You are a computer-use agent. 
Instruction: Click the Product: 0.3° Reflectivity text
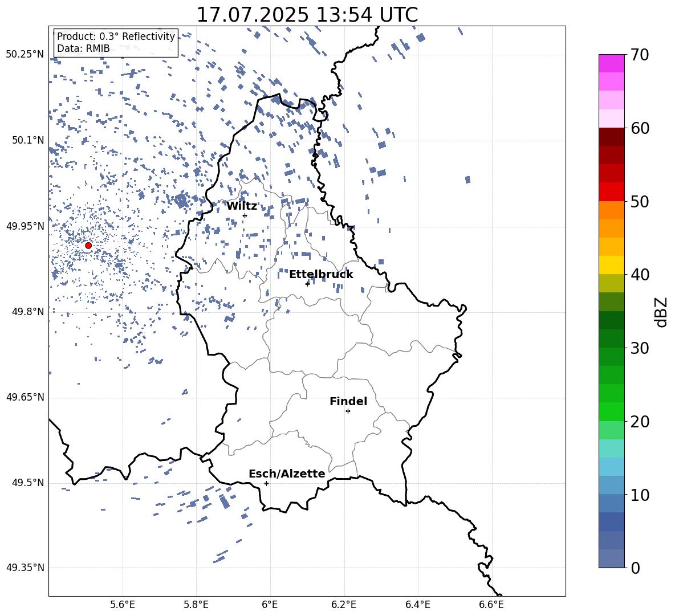point(116,36)
